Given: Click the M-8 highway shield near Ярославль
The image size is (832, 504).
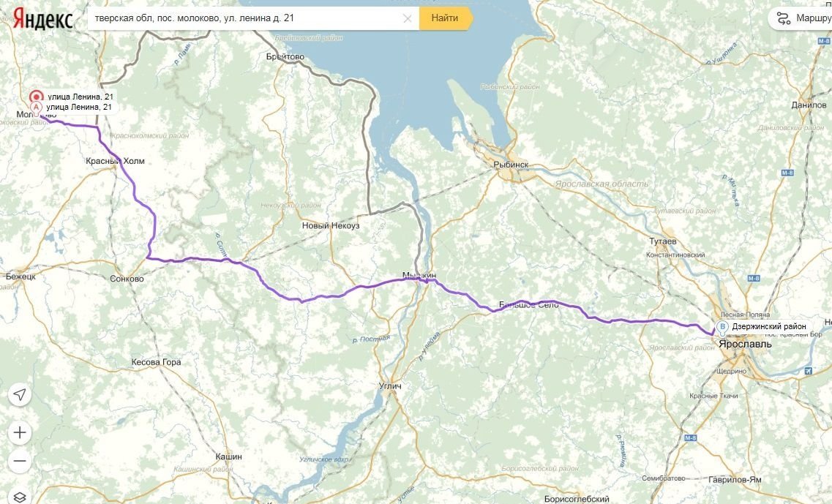Looking at the screenshot, I should (x=754, y=278).
